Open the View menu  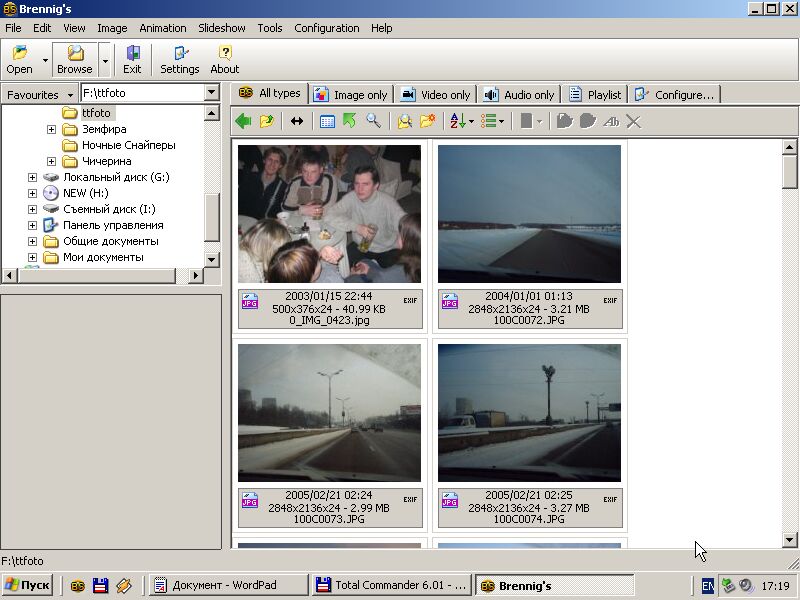point(74,28)
